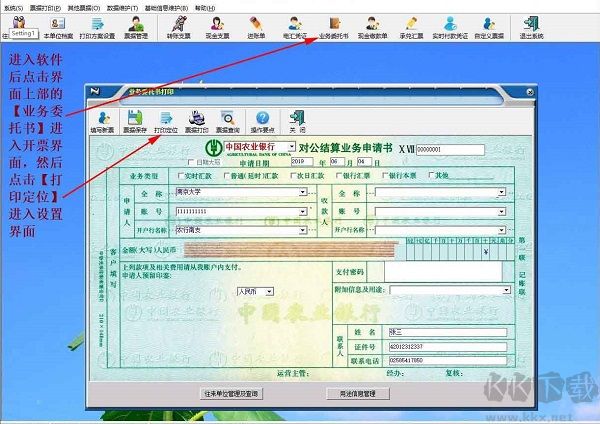This screenshot has width=600, height=424.
Task: Click 退出系统 exit icon
Action: coord(532,28)
